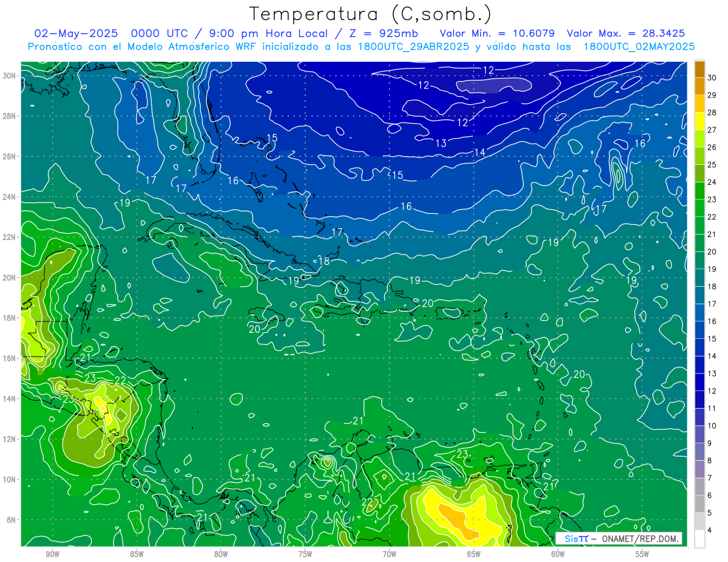Click the yellow legend swatch between 27 and 28
The width and height of the screenshot is (728, 562).
point(699,121)
